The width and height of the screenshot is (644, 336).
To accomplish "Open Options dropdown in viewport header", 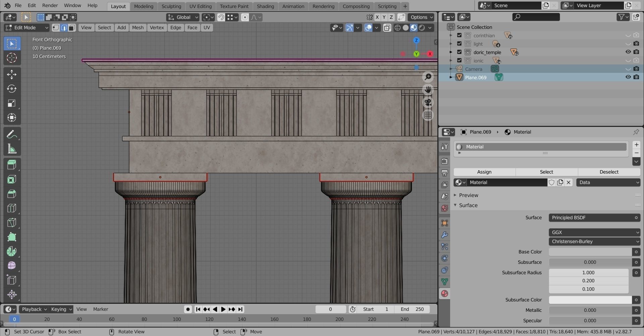I will click(x=422, y=17).
